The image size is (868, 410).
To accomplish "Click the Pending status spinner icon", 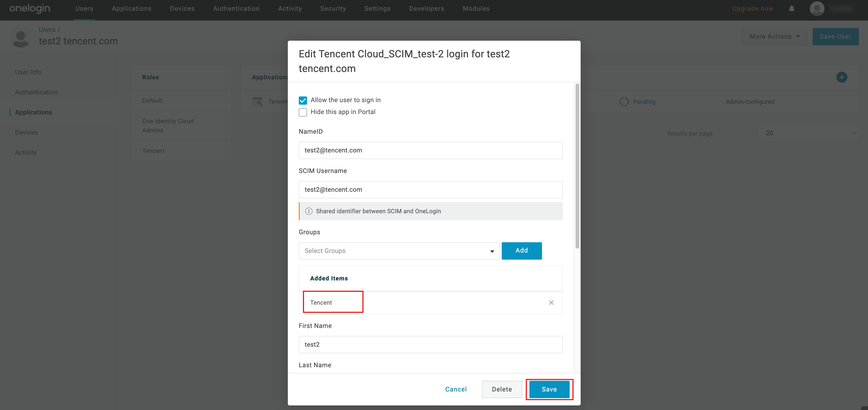I will (x=624, y=102).
